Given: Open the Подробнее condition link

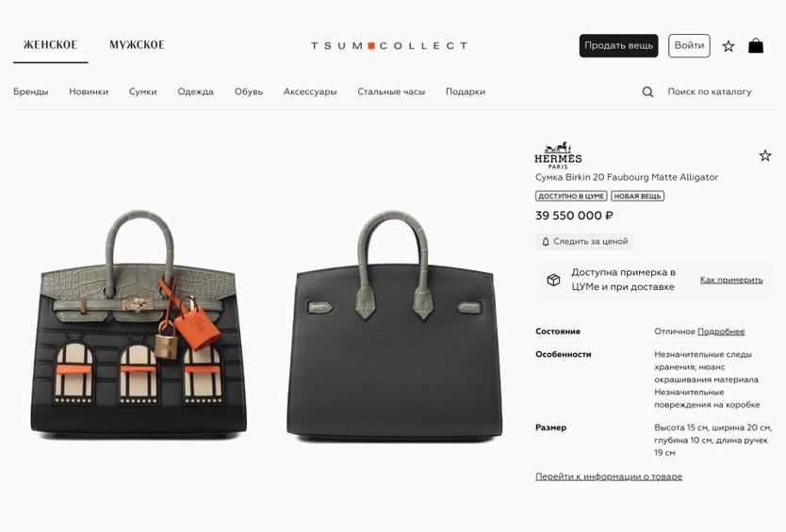Looking at the screenshot, I should click(721, 331).
